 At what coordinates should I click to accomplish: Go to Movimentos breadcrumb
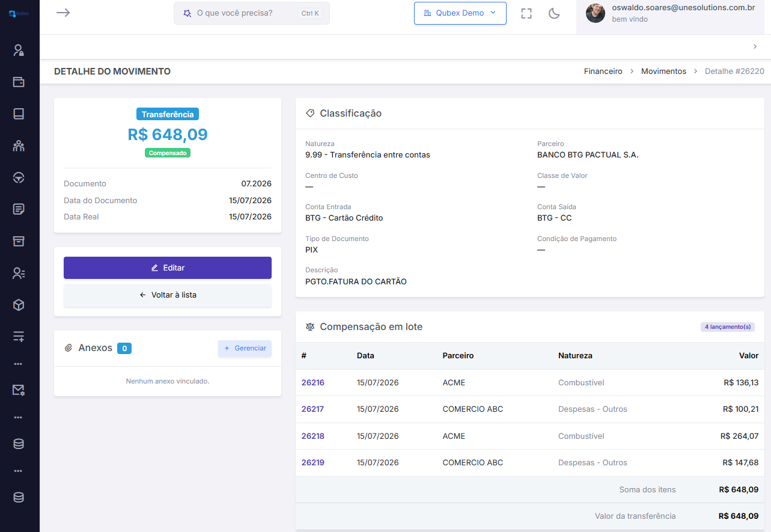[663, 71]
